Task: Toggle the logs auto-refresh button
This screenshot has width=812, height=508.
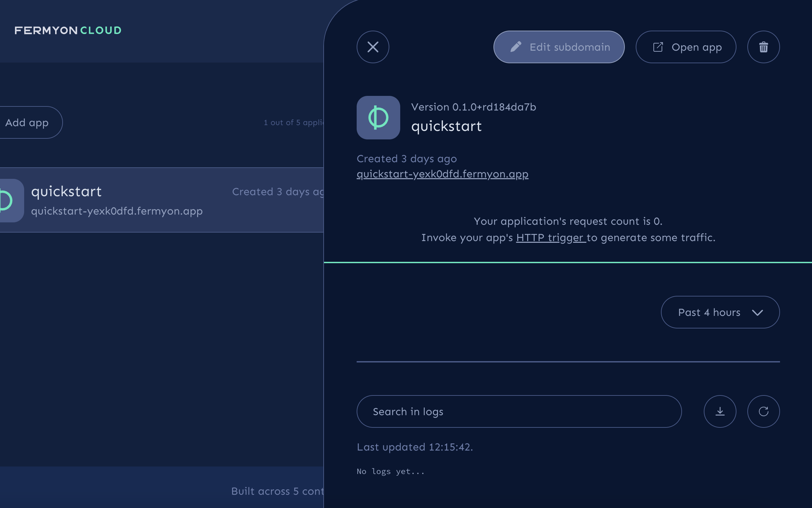Action: [x=763, y=411]
